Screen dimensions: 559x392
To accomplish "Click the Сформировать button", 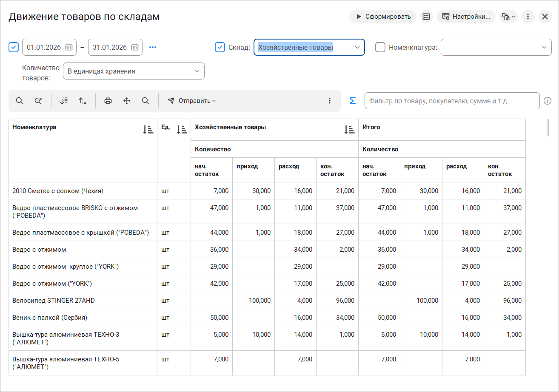I will [382, 17].
